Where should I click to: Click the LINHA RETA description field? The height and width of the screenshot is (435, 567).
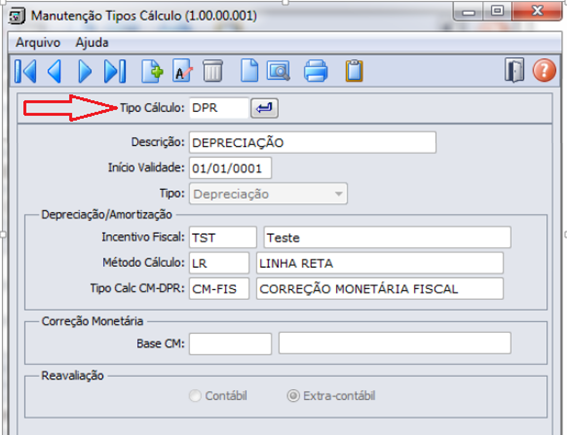click(x=380, y=263)
